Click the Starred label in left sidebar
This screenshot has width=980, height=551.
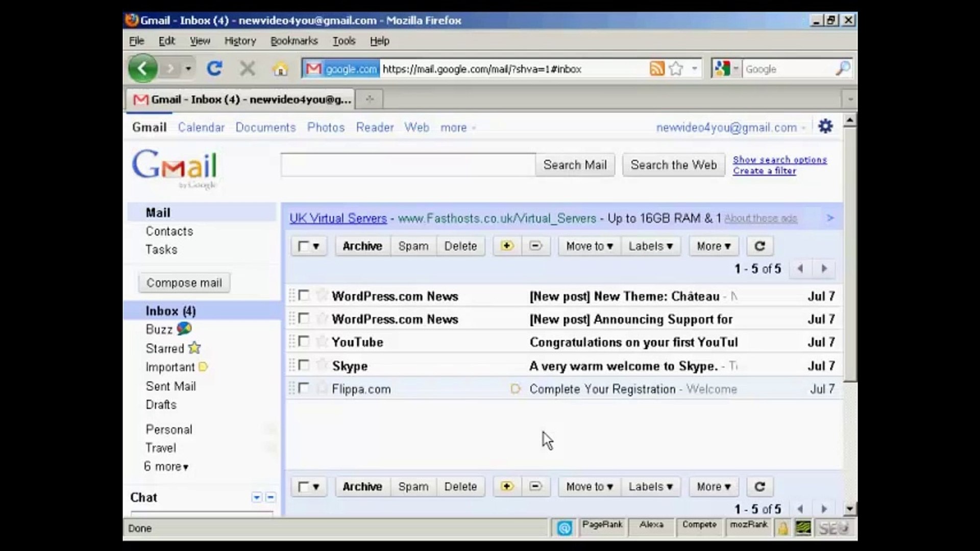coord(166,348)
